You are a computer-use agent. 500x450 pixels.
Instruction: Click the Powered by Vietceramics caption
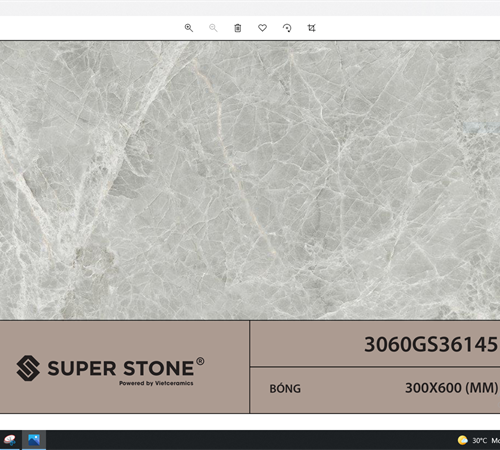point(156,383)
